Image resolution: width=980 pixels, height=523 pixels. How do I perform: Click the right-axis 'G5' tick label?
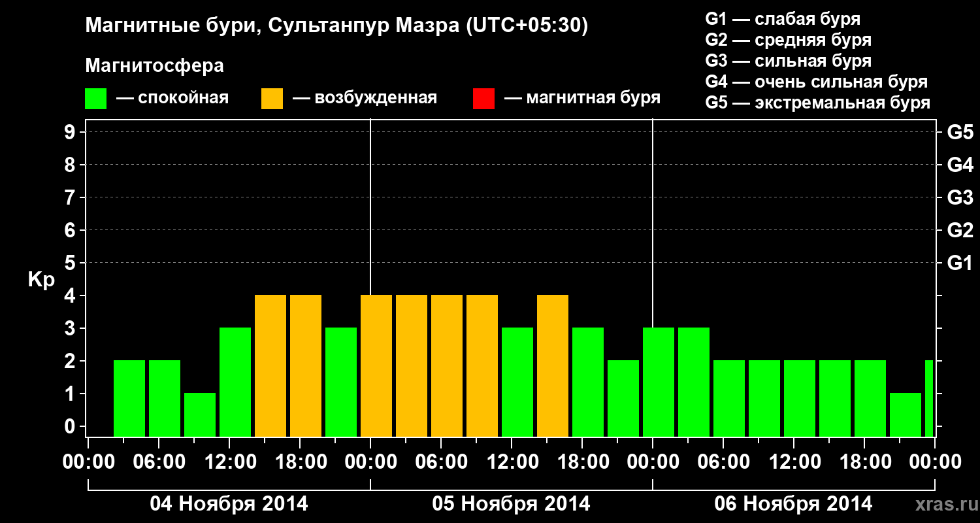pyautogui.click(x=960, y=132)
